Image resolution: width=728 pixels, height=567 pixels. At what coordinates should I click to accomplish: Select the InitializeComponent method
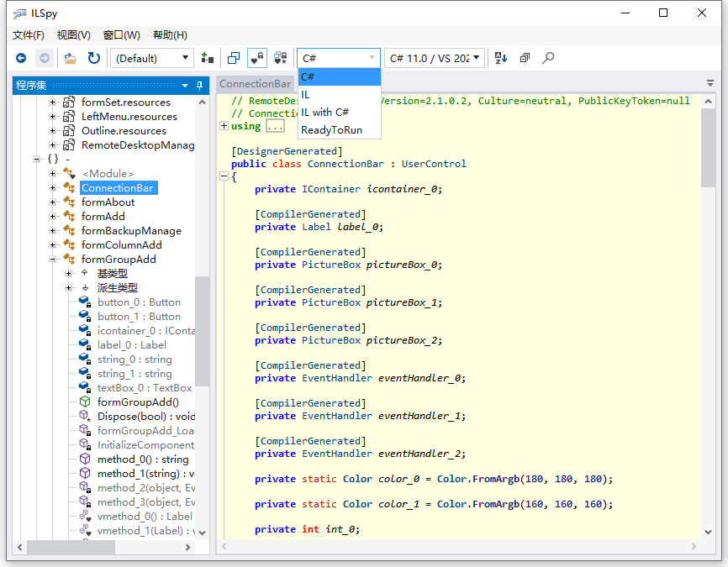point(145,445)
